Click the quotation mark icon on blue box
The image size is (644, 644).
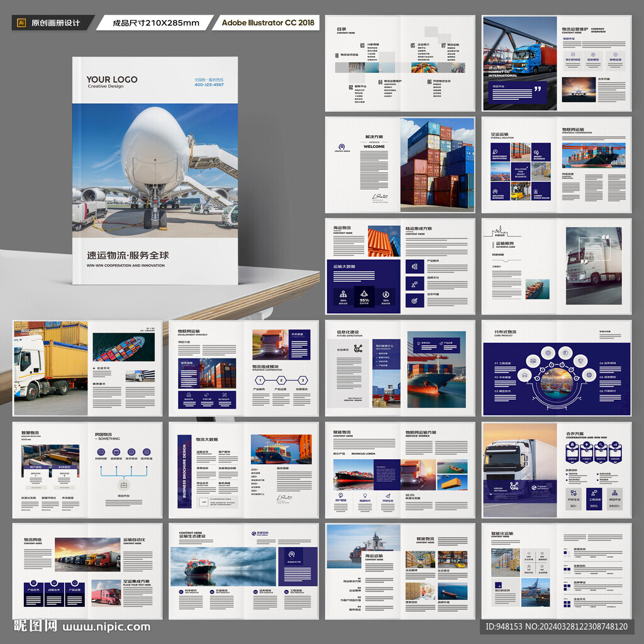click(x=538, y=89)
